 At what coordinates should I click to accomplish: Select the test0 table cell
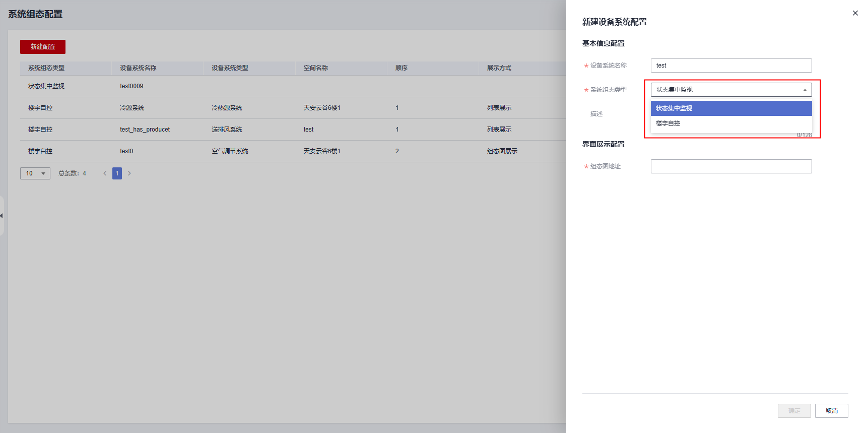[x=126, y=151]
